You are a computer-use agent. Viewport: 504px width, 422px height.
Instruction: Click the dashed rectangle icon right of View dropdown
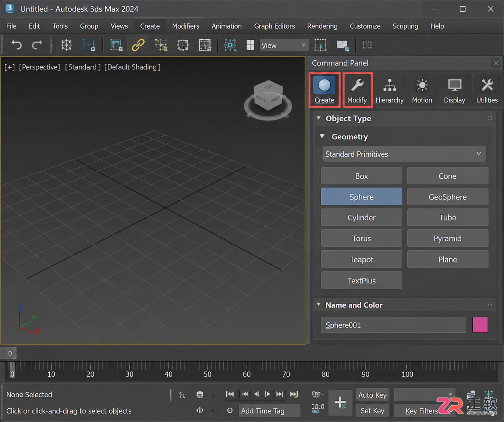(x=320, y=45)
